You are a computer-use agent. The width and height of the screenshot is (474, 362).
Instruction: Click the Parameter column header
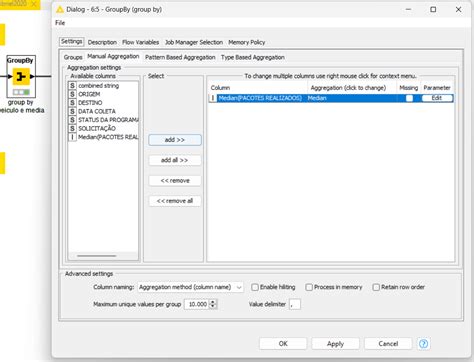point(437,88)
